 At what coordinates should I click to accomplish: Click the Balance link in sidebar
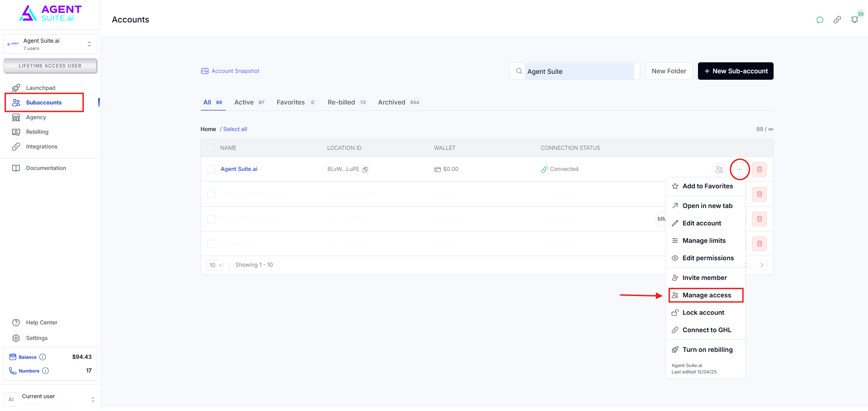(x=27, y=357)
